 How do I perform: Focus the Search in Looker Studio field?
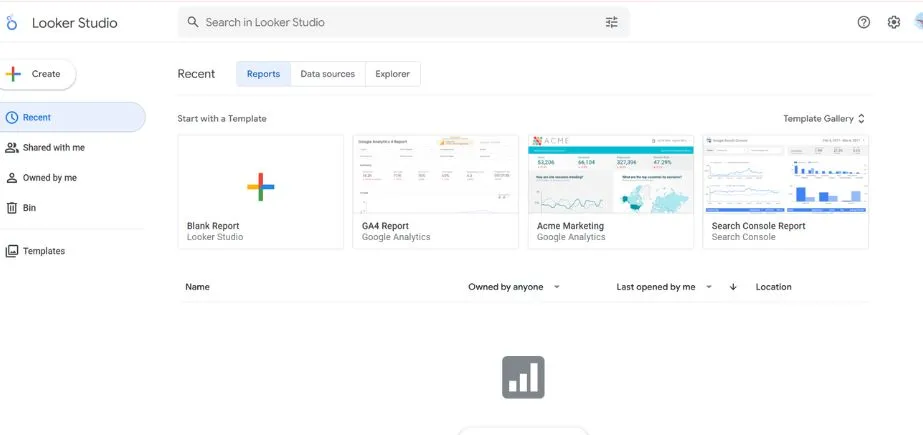pyautogui.click(x=404, y=22)
